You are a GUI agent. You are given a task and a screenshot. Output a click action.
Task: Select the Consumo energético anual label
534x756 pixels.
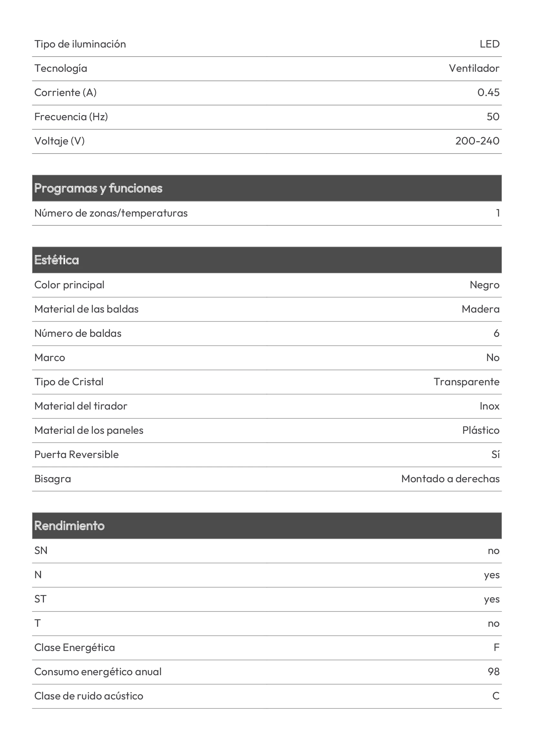[98, 672]
